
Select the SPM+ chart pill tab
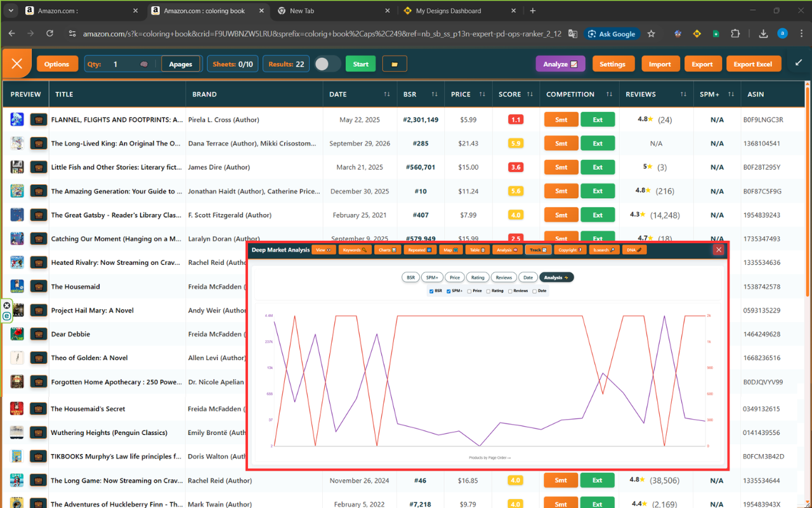[432, 277]
